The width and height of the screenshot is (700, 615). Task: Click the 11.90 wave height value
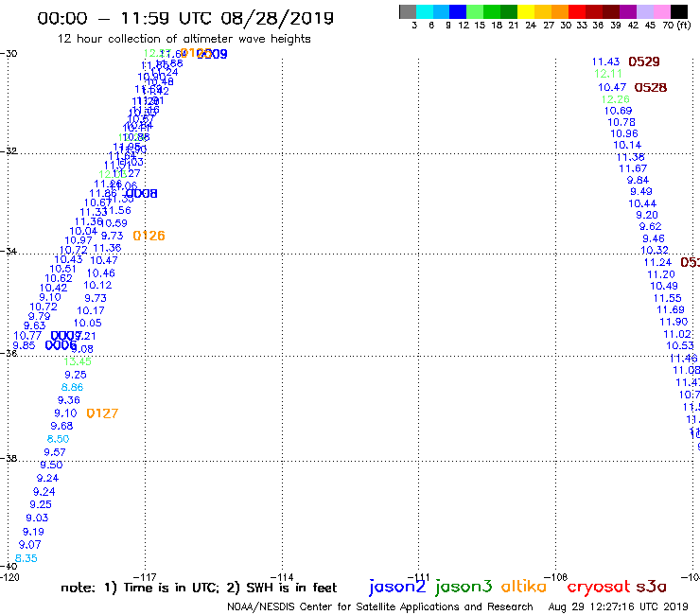[x=674, y=322]
